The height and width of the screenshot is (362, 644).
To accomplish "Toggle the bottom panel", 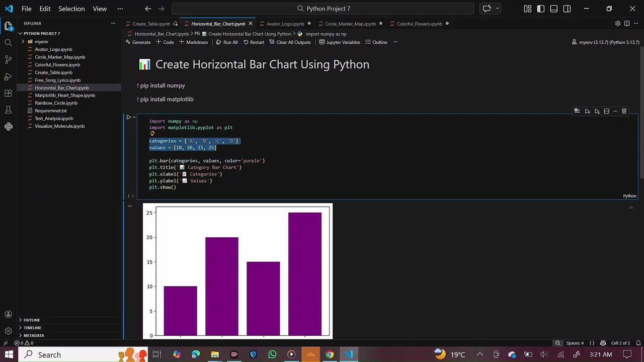I will (553, 9).
